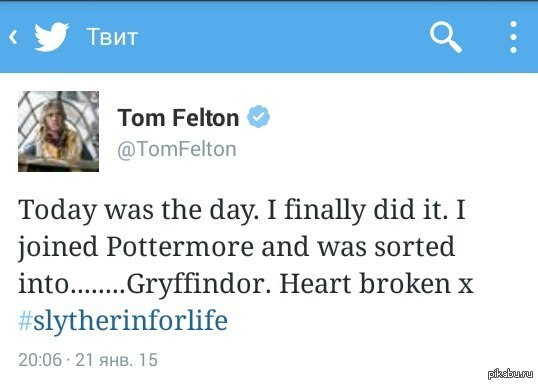The image size is (538, 385).
Task: Click the Твит header title
Action: [x=112, y=37]
